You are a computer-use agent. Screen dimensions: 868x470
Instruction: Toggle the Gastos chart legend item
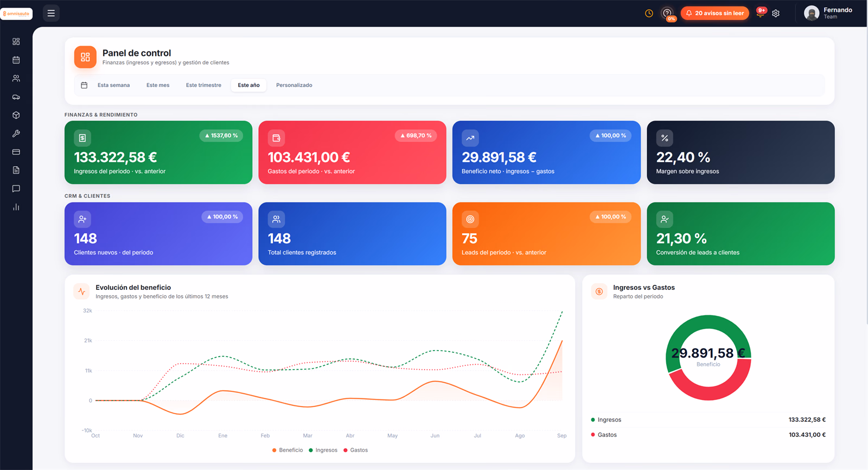tap(355, 450)
